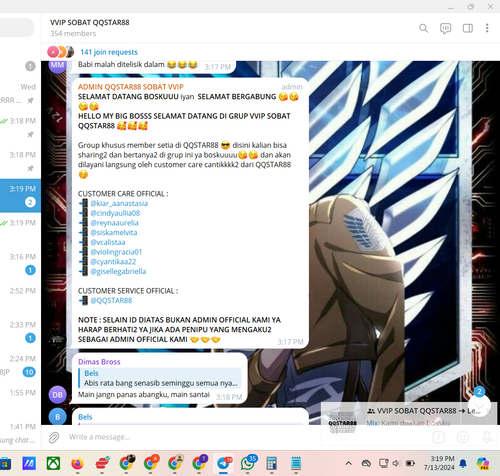
Task: Attach a file with the paperclip icon
Action: (x=54, y=437)
